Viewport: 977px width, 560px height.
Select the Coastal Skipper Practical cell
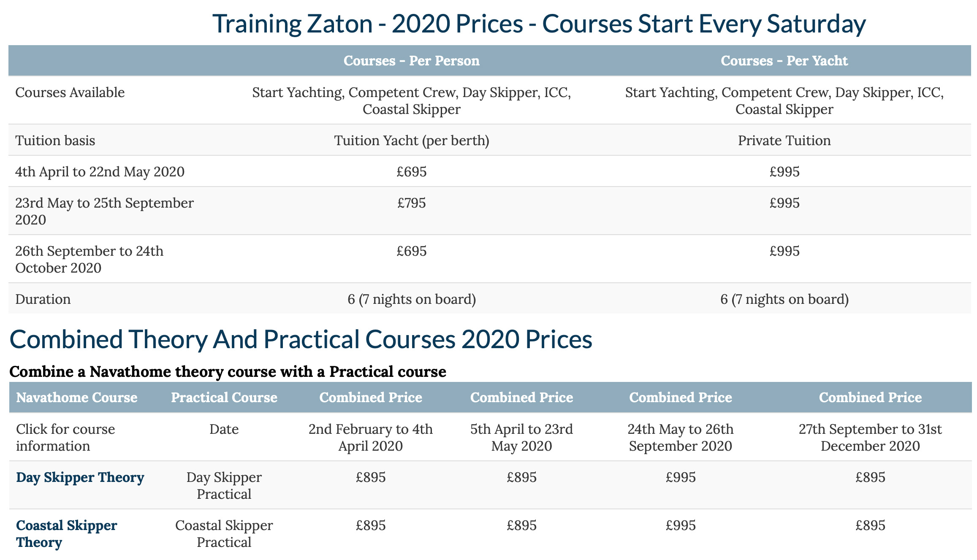224,534
